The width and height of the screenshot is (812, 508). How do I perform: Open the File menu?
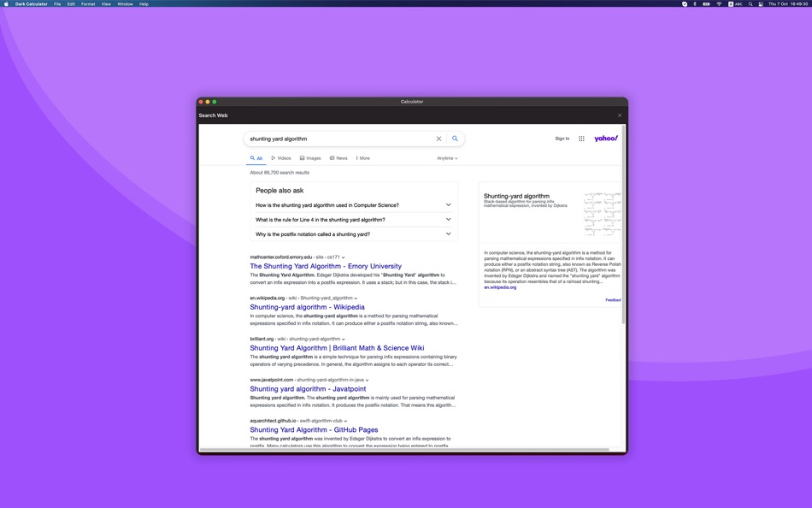click(x=57, y=3)
